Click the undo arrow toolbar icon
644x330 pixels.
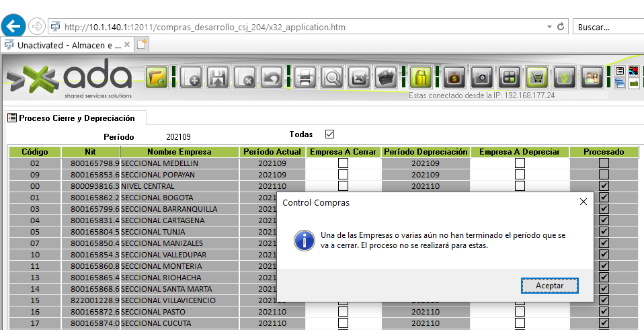[x=272, y=77]
